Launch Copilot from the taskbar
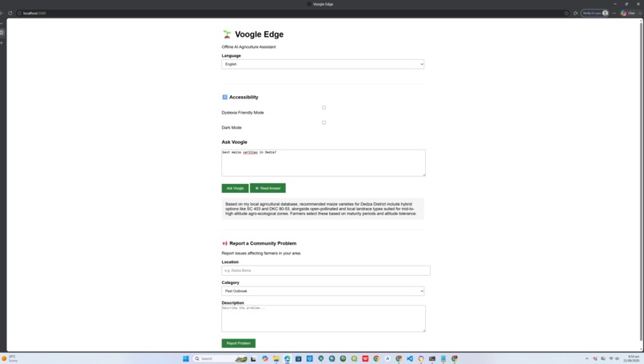The width and height of the screenshot is (644, 364). pos(265,358)
